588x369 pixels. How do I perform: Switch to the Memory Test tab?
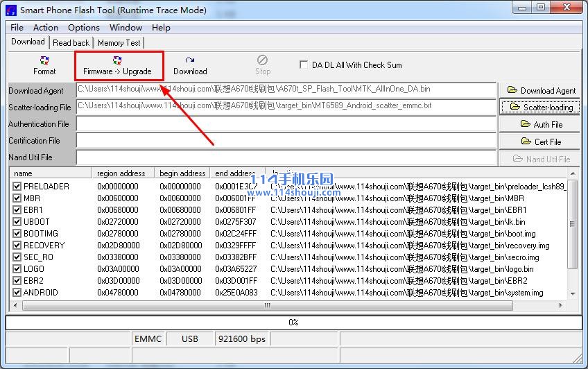point(119,43)
